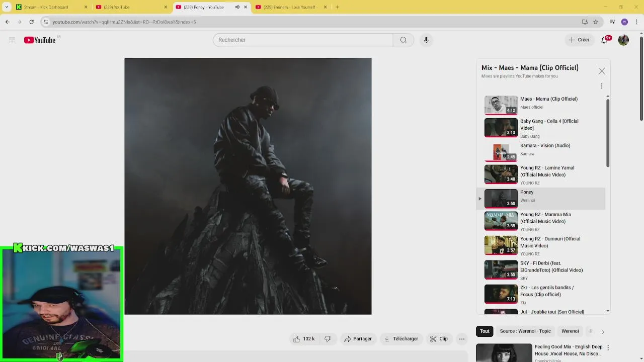Click the search magnifier button
This screenshot has width=644, height=362.
403,40
